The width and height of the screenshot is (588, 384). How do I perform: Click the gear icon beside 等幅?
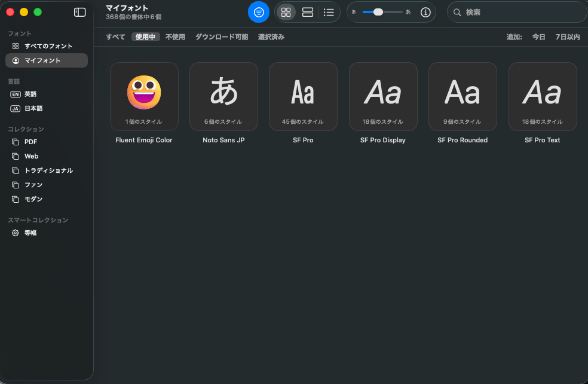tap(15, 233)
